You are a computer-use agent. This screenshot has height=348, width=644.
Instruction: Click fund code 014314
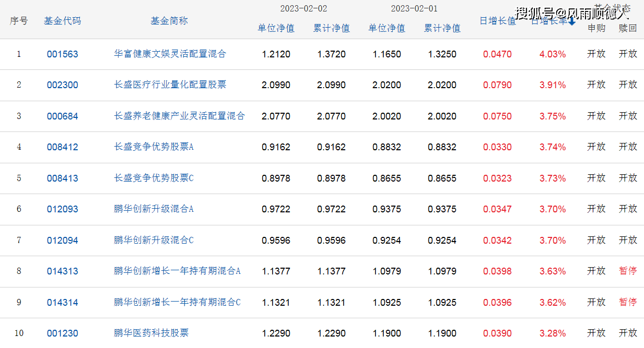63,303
